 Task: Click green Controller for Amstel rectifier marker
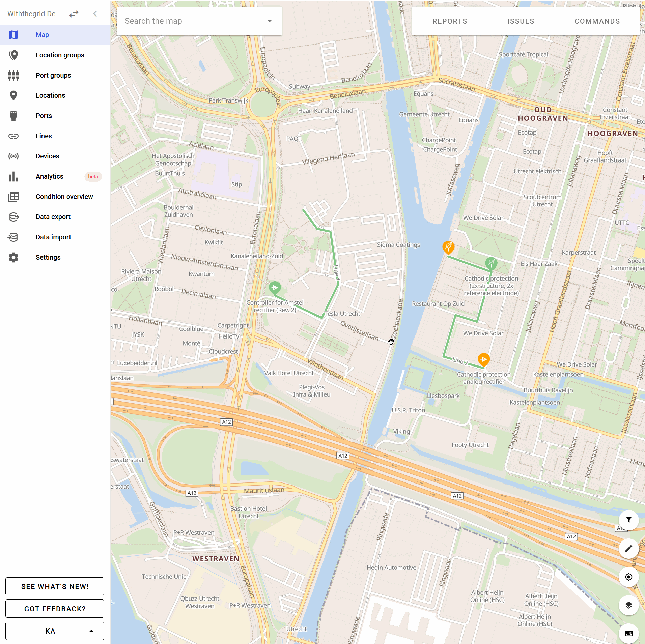(x=275, y=288)
